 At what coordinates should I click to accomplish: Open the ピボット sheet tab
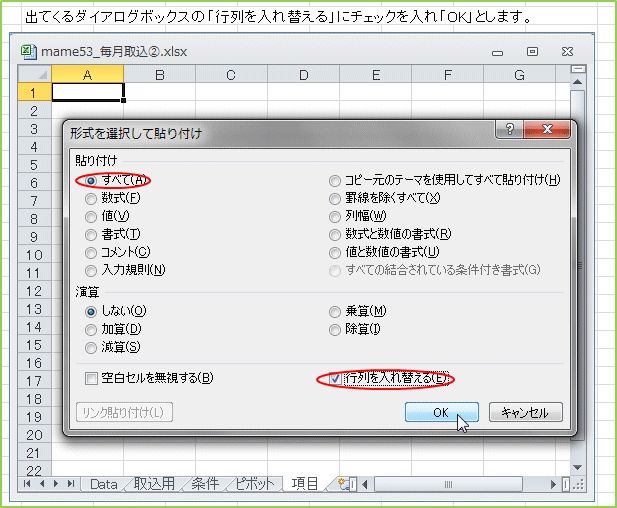pyautogui.click(x=254, y=484)
